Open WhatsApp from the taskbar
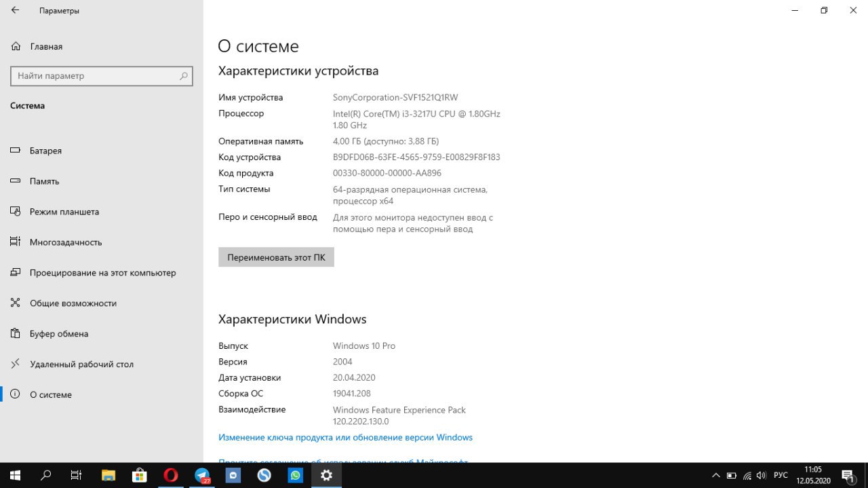The width and height of the screenshot is (868, 488). pos(296,475)
